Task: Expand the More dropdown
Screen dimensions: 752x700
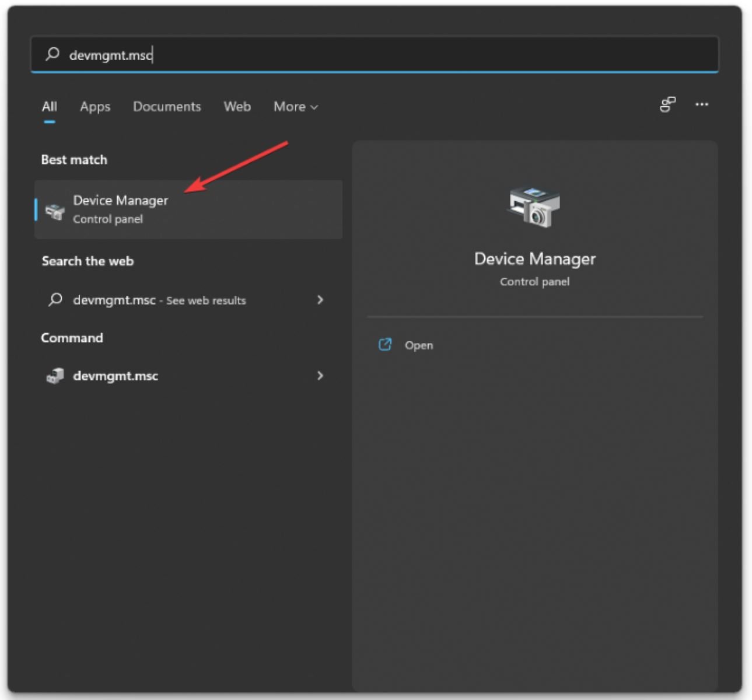Action: [296, 107]
